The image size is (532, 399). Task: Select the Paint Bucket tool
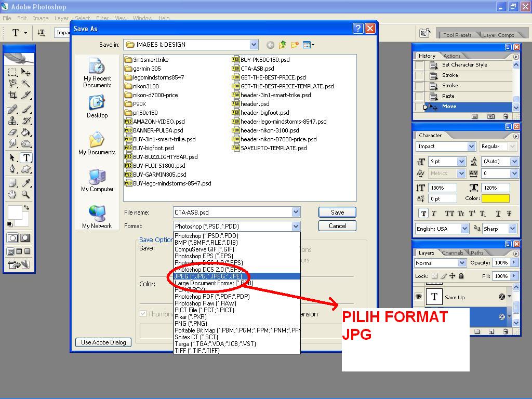point(26,132)
